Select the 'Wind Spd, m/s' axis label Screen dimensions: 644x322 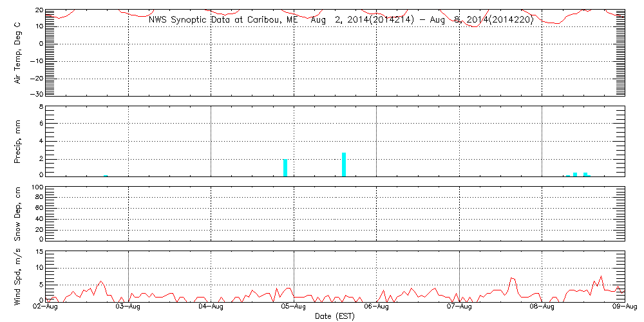click(x=18, y=276)
